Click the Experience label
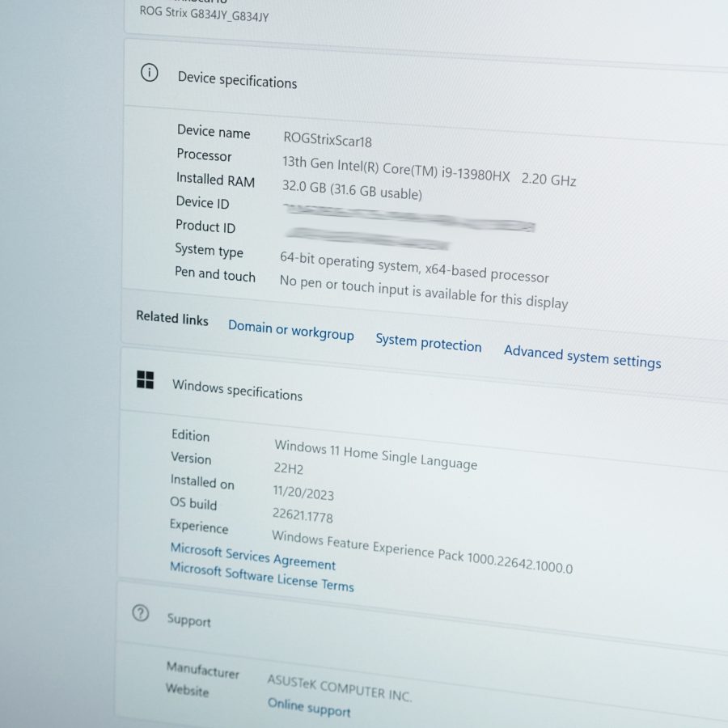 pos(199,526)
